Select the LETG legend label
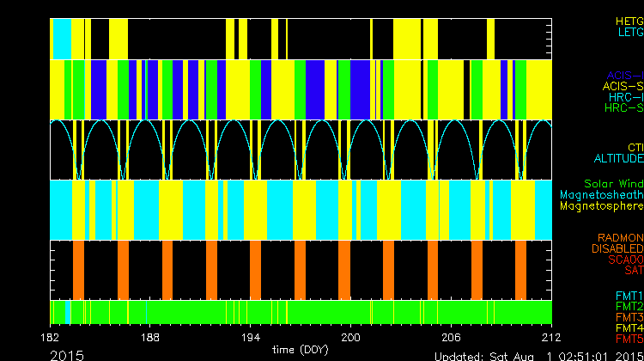This screenshot has width=644, height=361. (629, 33)
